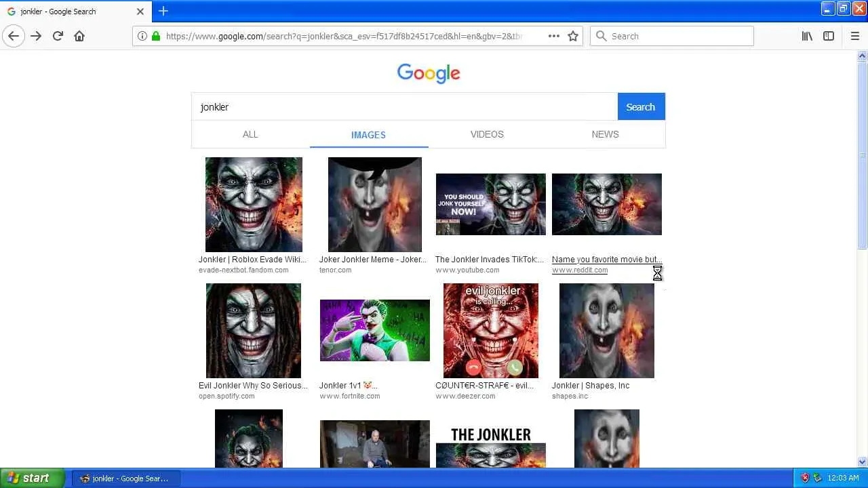This screenshot has height=488, width=868.
Task: Click the red shield tray icon
Action: (805, 478)
